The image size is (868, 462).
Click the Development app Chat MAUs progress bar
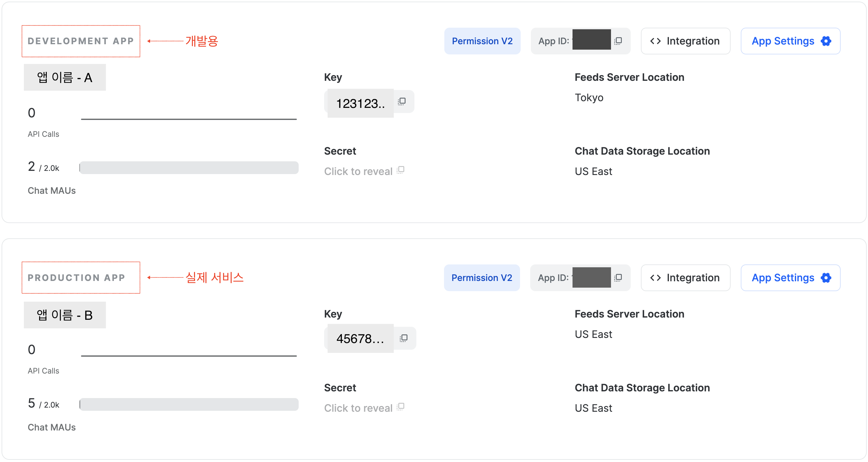pyautogui.click(x=189, y=167)
